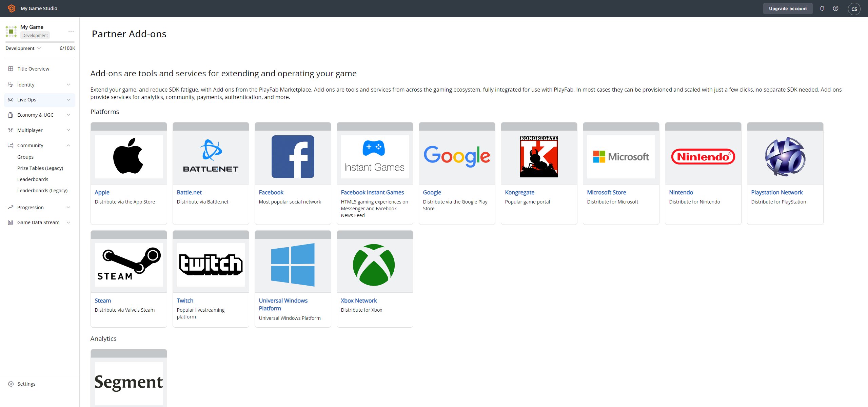The width and height of the screenshot is (868, 407).
Task: Open Prize Tables (Legacy)
Action: [40, 168]
